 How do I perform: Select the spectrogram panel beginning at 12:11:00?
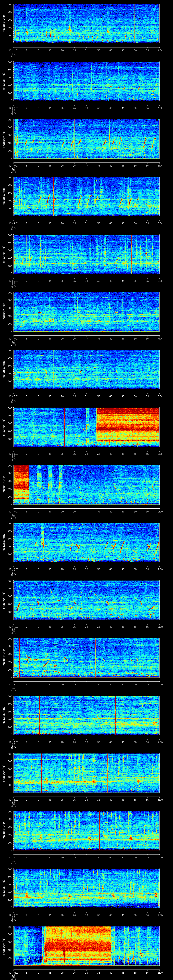point(86,600)
